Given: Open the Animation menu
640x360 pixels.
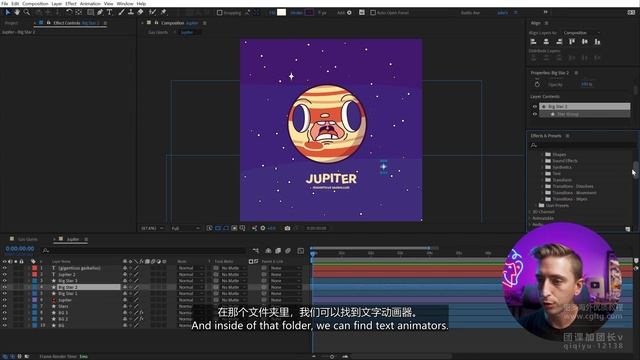Looking at the screenshot, I should tap(90, 3).
